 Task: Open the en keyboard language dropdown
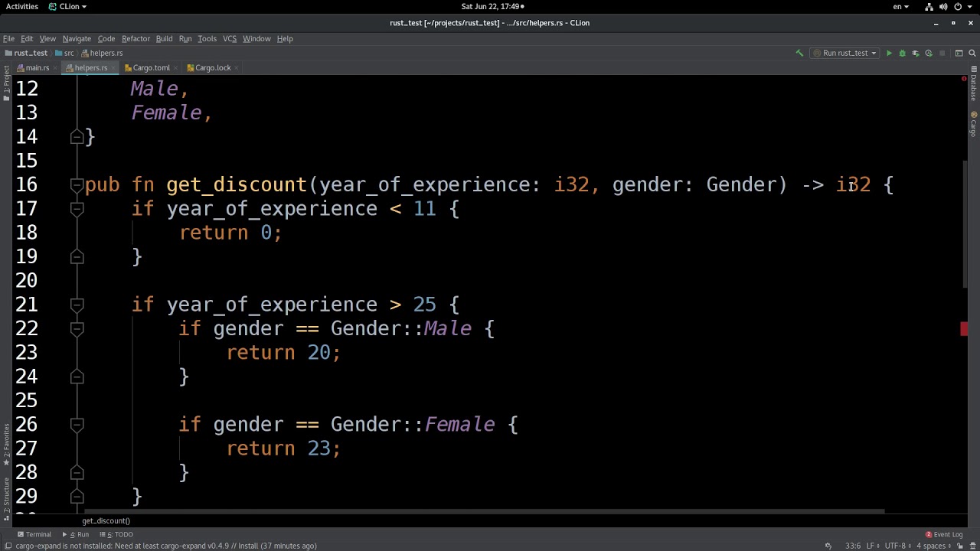901,6
